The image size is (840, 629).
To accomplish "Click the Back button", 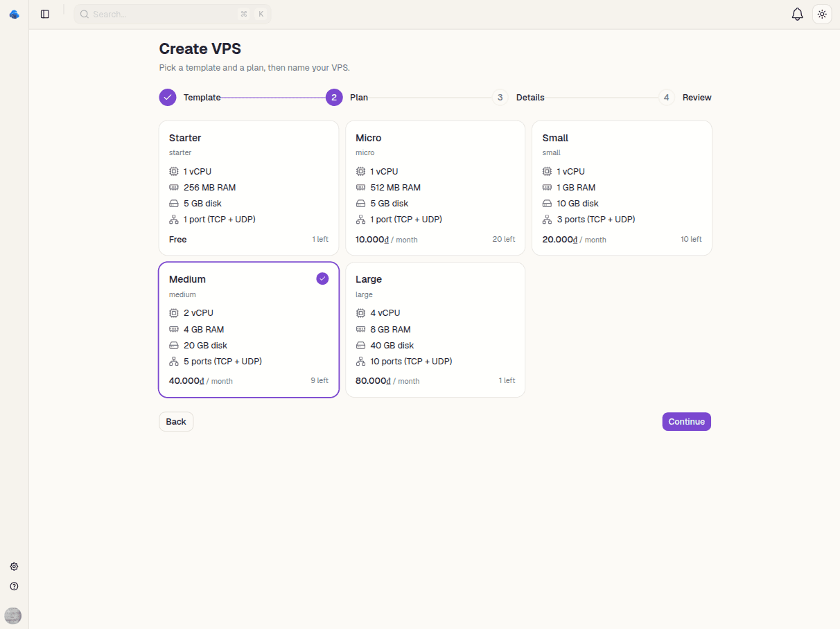I will tap(176, 422).
